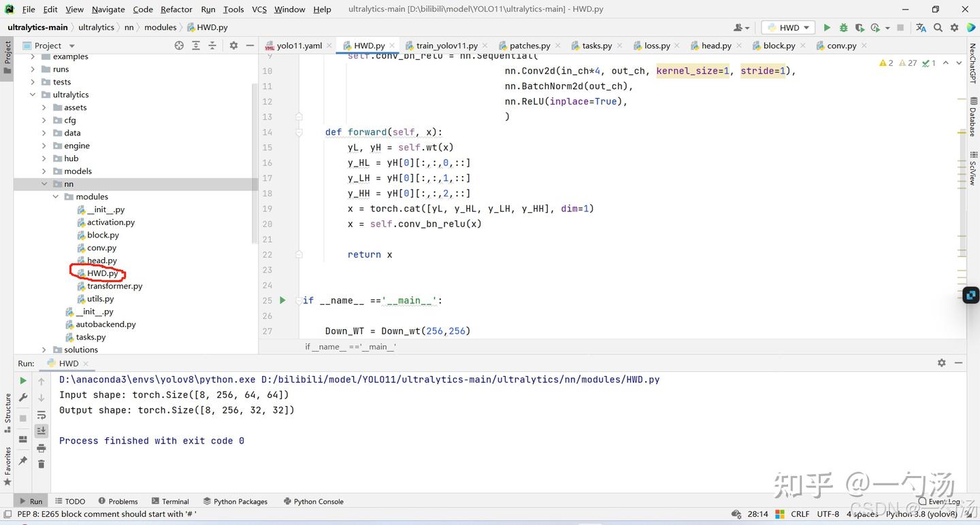Open the translate icon in top toolbar
Image resolution: width=980 pixels, height=525 pixels.
tap(921, 27)
